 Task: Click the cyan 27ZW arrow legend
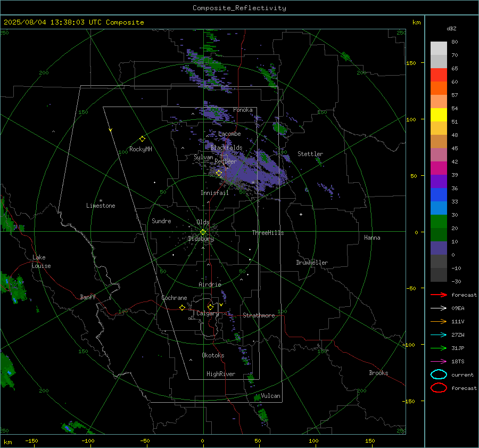tap(439, 335)
